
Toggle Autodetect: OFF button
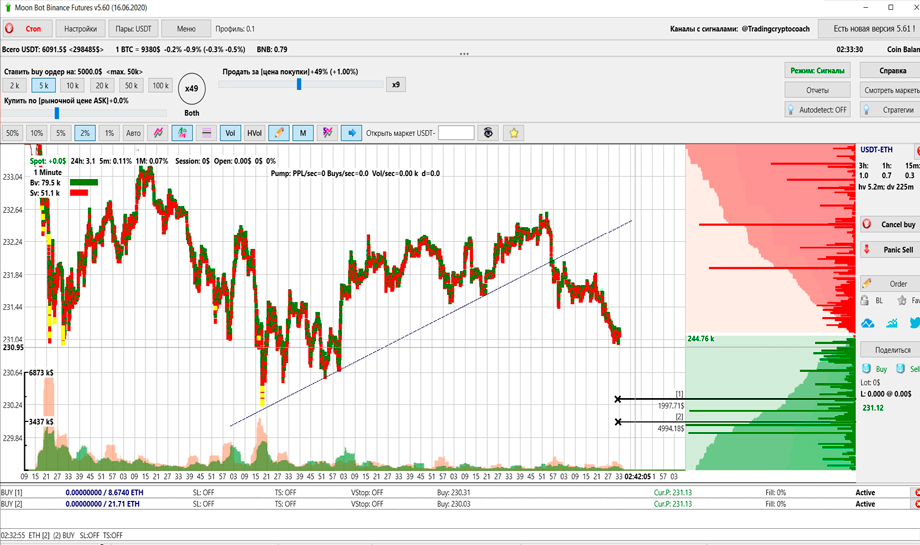point(818,110)
